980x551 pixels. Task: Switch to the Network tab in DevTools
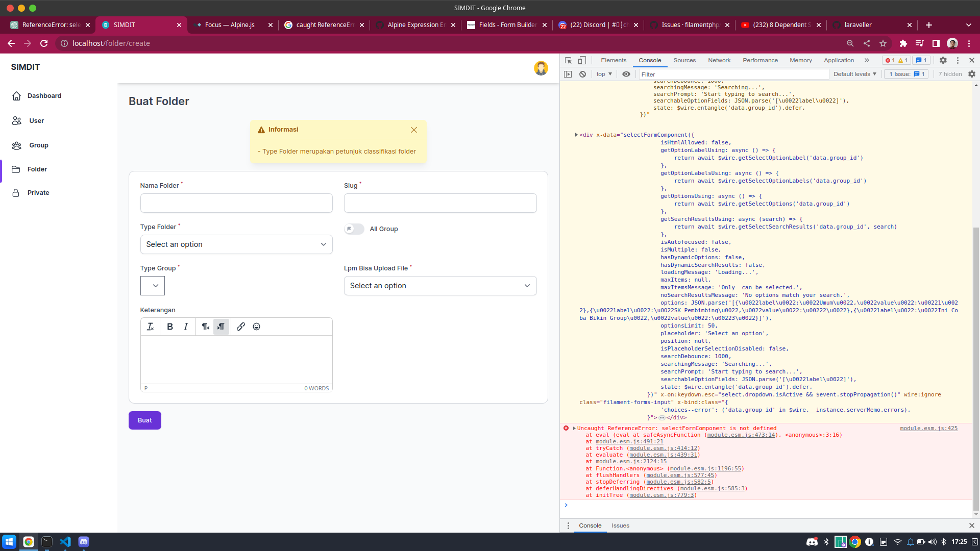719,60
